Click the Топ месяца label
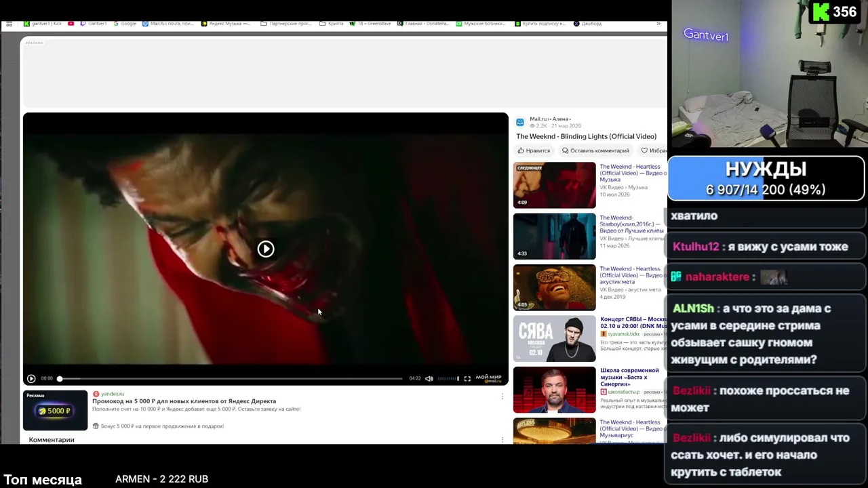The width and height of the screenshot is (868, 488). [x=43, y=480]
